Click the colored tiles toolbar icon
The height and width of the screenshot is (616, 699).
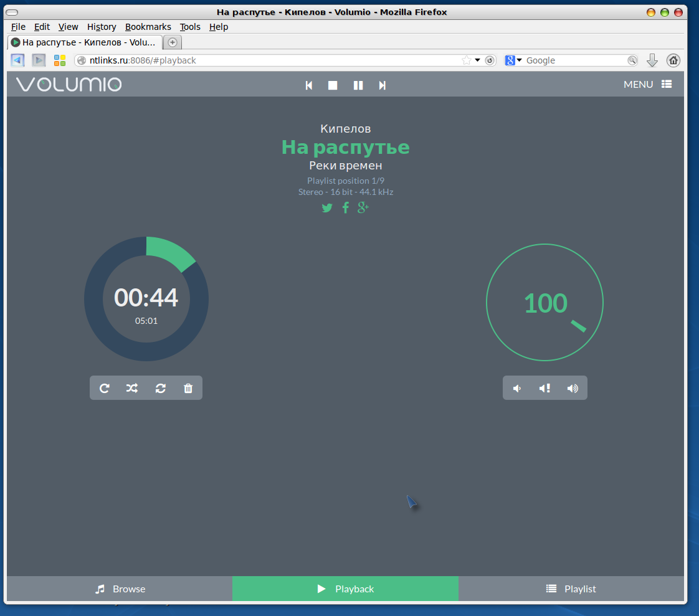[60, 60]
